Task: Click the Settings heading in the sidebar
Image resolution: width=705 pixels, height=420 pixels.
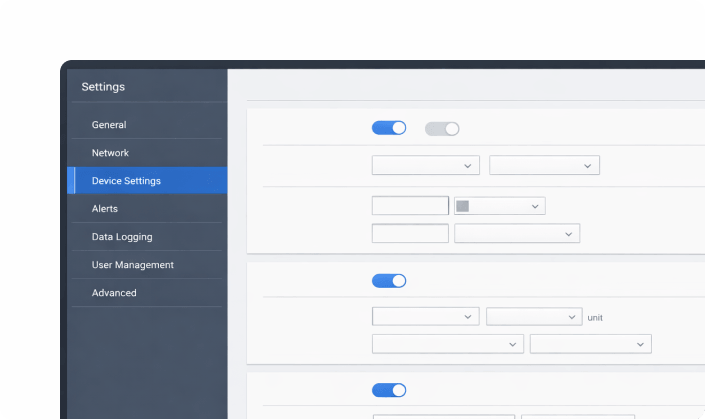Action: pyautogui.click(x=103, y=87)
